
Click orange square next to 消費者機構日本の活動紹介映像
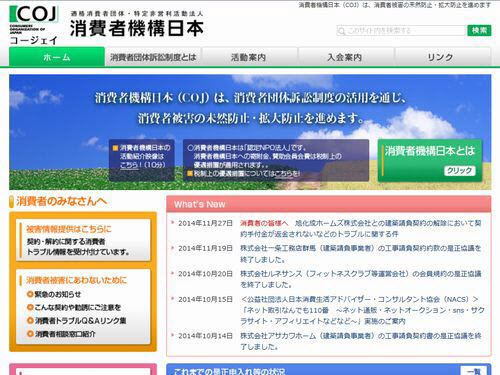point(116,148)
